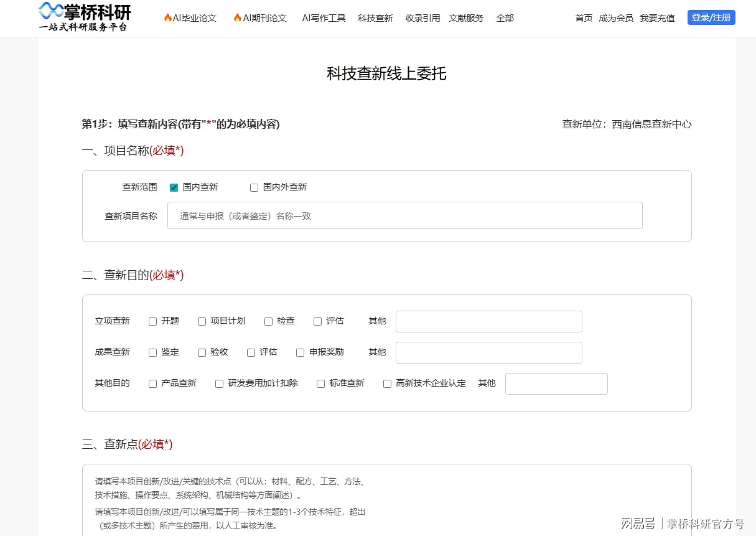Click the 查新项目名称 input field
Image resolution: width=756 pixels, height=536 pixels.
[404, 215]
